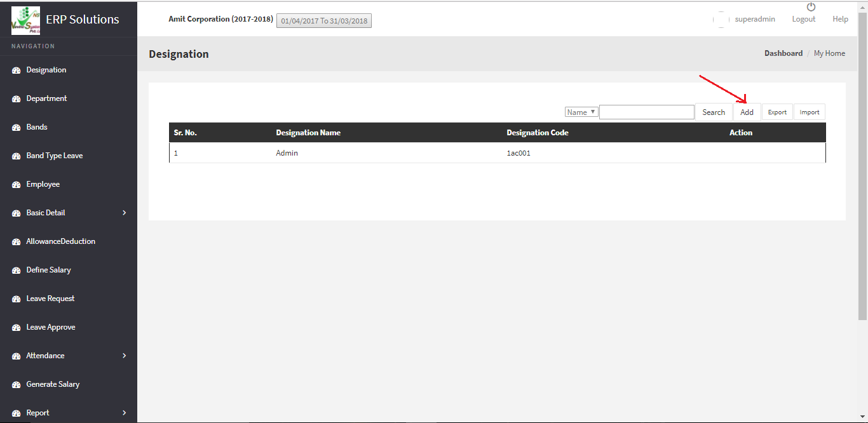Click the icon next to Employee

[17, 185]
